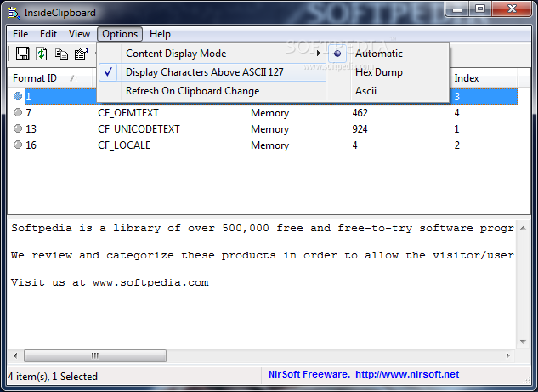Viewport: 538px width, 392px height.
Task: Expand the Content Display Mode submenu
Action: click(x=212, y=54)
